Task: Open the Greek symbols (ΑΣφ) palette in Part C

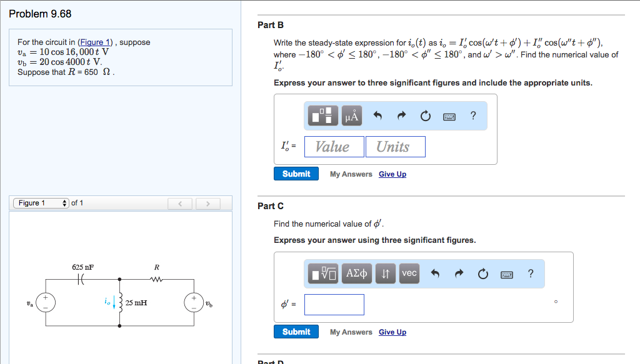Action: pyautogui.click(x=356, y=273)
